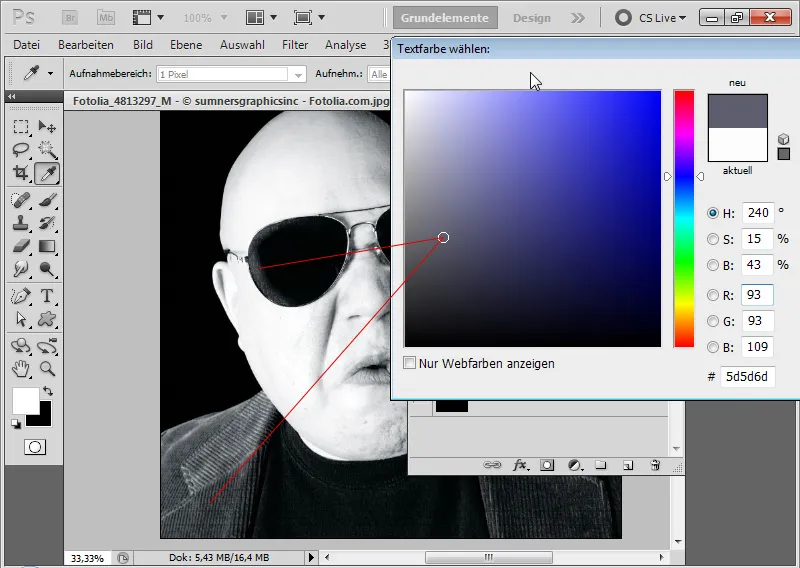800x568 pixels.
Task: Select the Horizontal Type tool
Action: (x=47, y=296)
